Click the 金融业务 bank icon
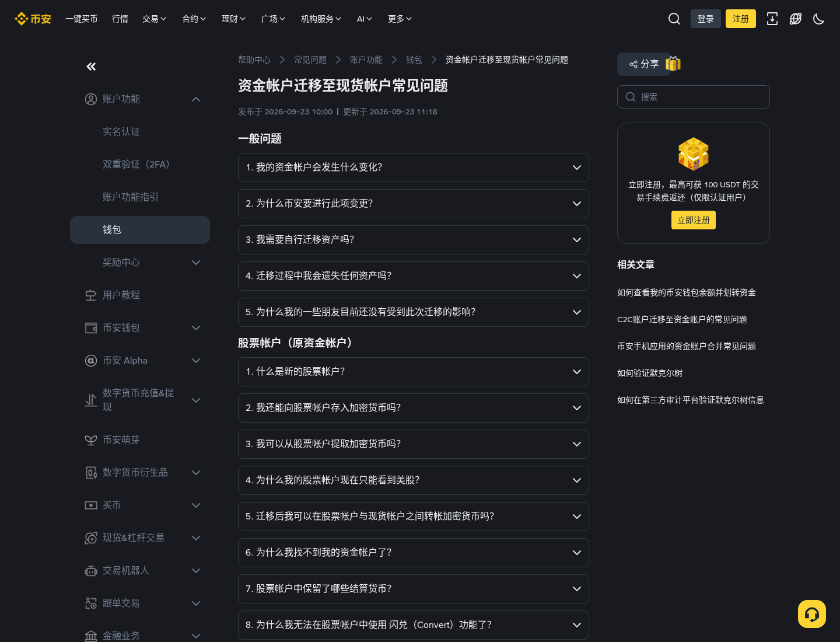 [91, 636]
